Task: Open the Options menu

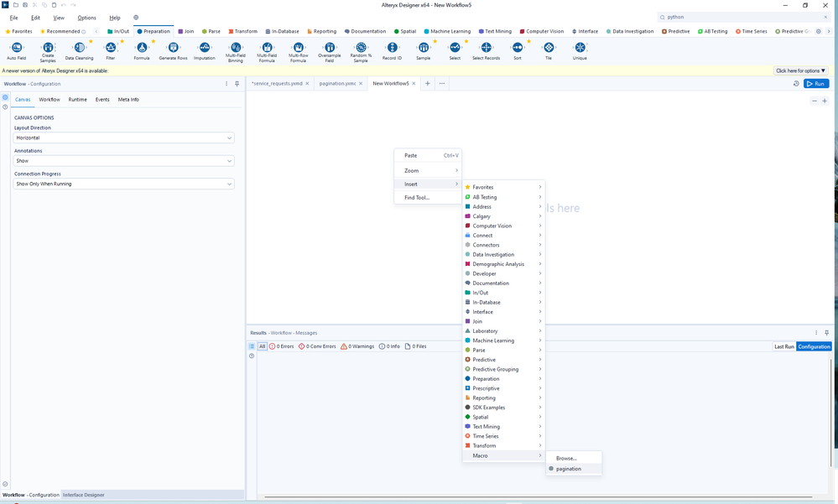Action: point(86,18)
